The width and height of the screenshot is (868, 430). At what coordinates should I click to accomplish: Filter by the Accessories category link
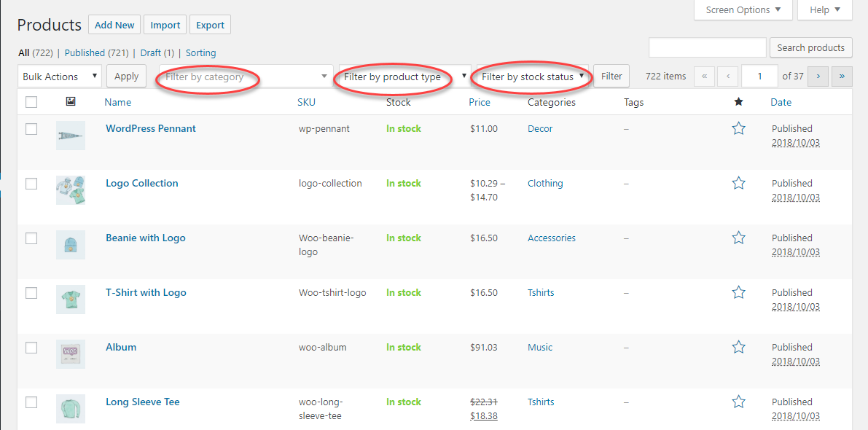tap(552, 238)
